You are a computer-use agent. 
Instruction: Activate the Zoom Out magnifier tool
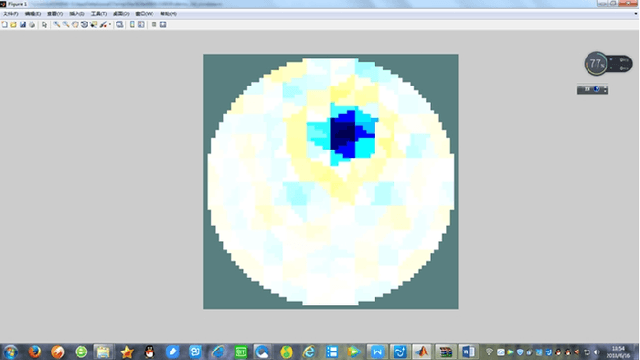pos(66,25)
